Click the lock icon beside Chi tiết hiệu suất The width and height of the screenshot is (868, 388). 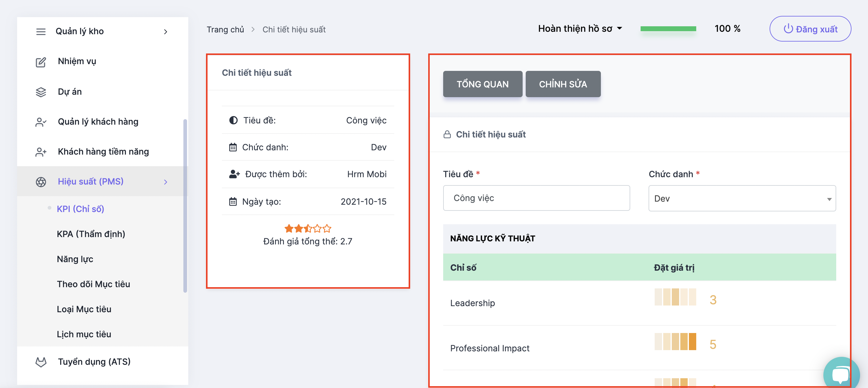click(447, 134)
